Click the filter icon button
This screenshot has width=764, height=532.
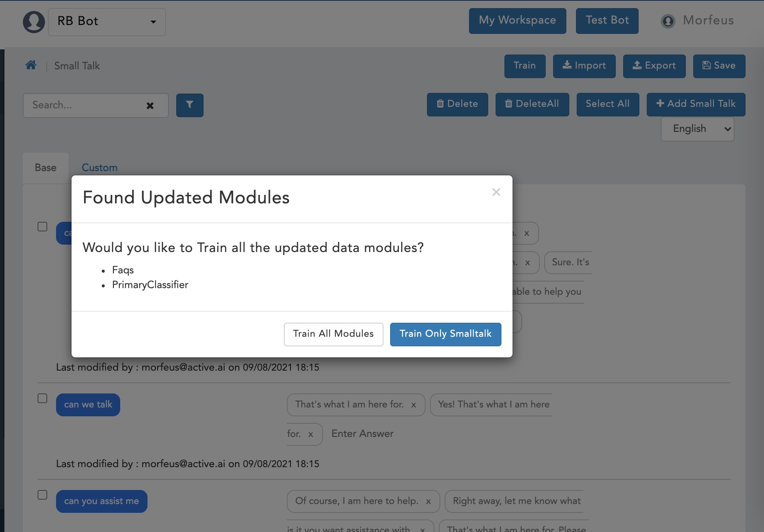pos(189,105)
